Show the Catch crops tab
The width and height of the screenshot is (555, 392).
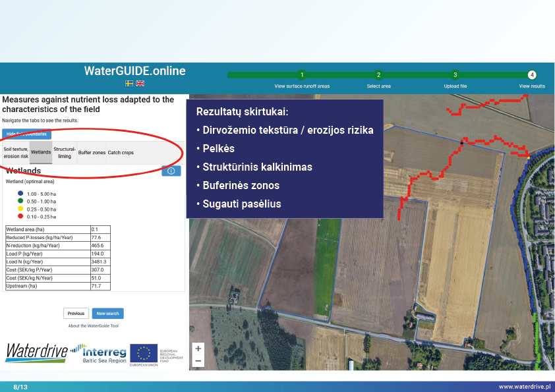coord(121,153)
